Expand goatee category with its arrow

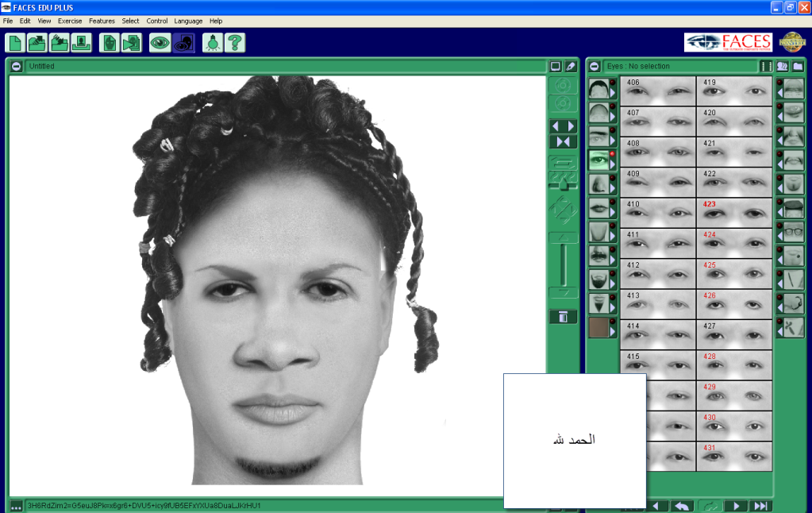pyautogui.click(x=613, y=307)
